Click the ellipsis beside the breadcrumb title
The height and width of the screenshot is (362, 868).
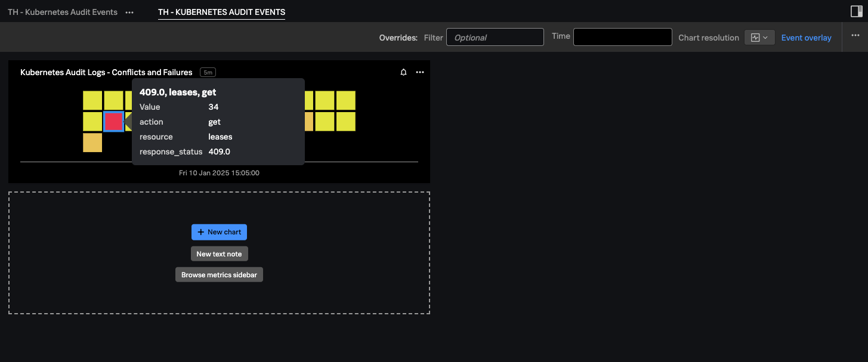(129, 11)
